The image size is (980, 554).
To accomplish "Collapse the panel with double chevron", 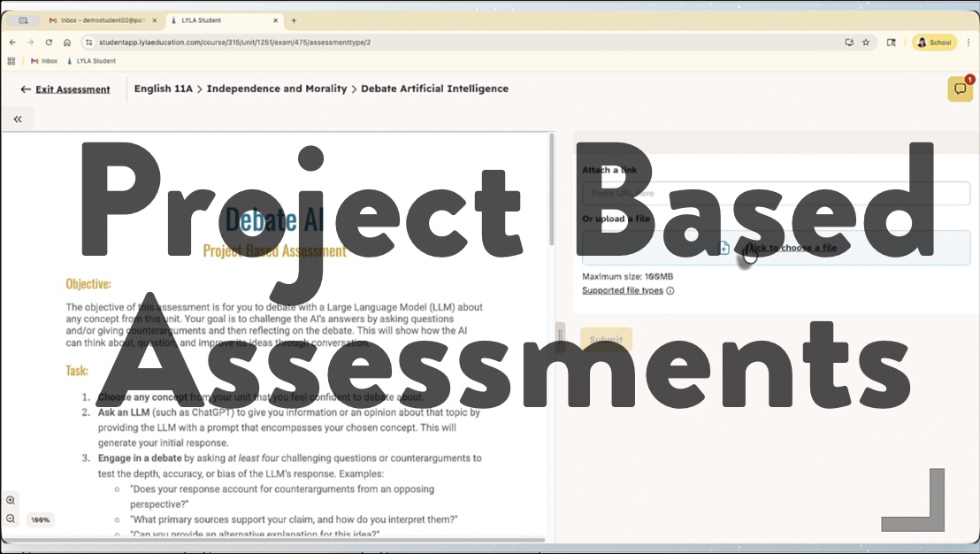I will 18,119.
